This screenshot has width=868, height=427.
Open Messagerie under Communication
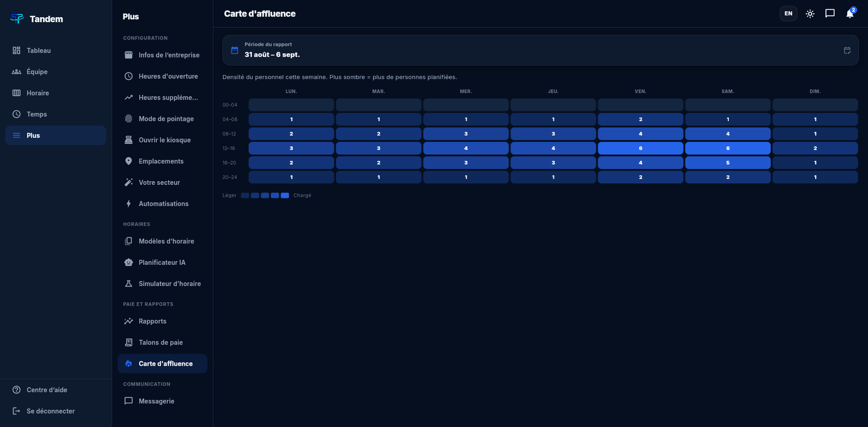click(x=162, y=401)
